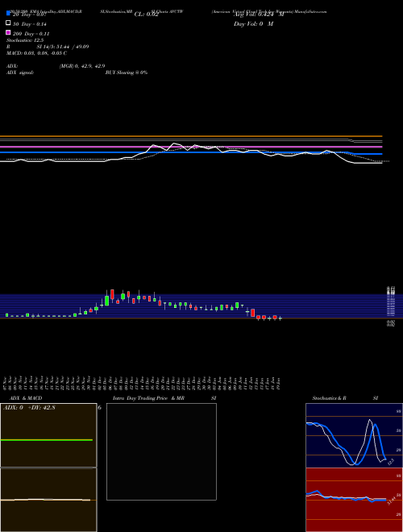Click the first green candlestick on the left

point(6,315)
